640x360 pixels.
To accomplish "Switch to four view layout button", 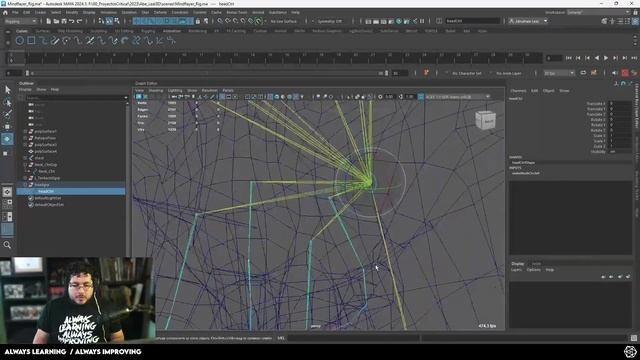I will 7,204.
